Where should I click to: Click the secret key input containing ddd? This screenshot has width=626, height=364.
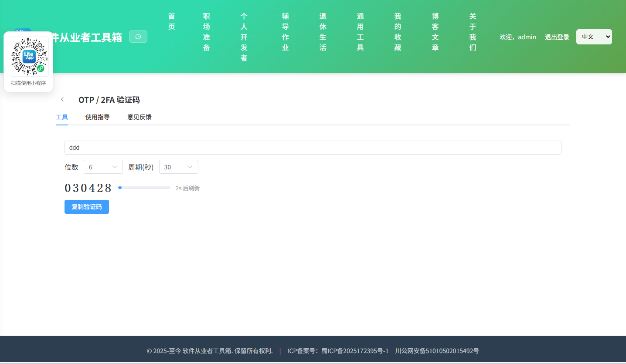coord(313,148)
